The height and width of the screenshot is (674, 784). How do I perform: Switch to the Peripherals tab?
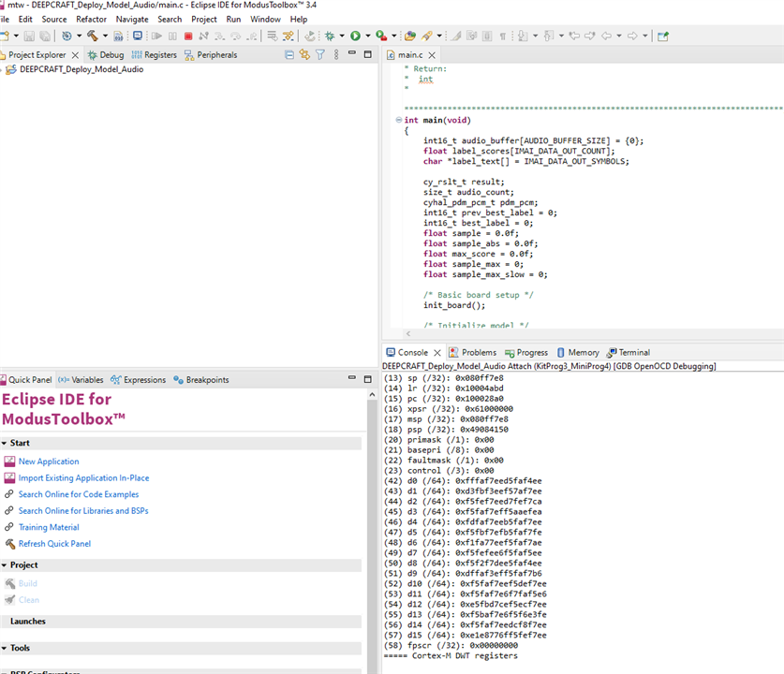click(211, 55)
